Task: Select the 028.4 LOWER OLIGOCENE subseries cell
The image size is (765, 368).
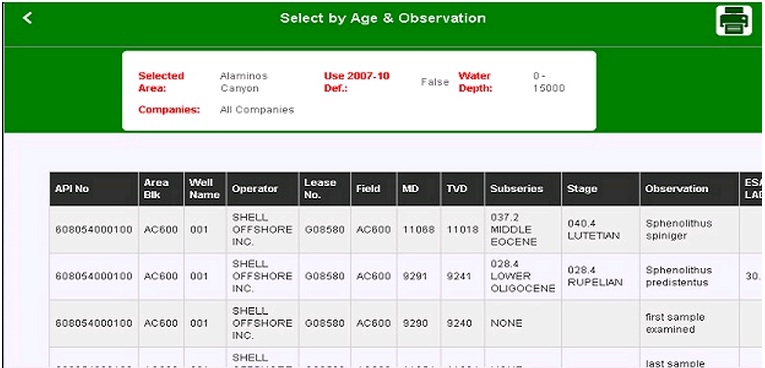Action: pyautogui.click(x=523, y=276)
